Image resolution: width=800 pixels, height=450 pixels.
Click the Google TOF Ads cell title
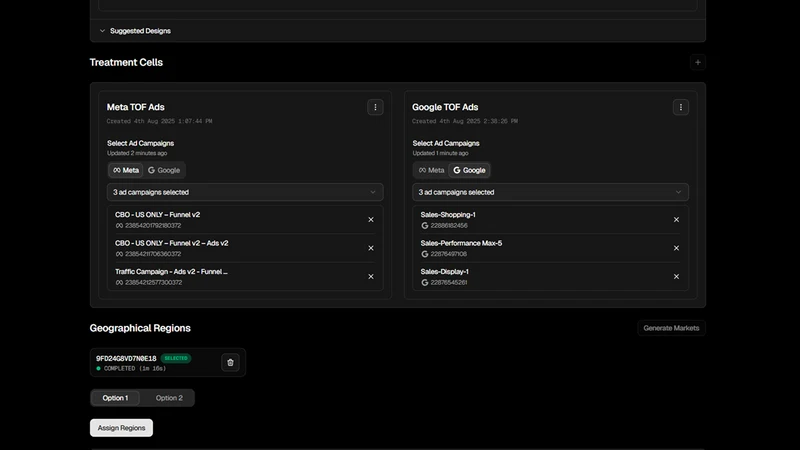(x=445, y=107)
